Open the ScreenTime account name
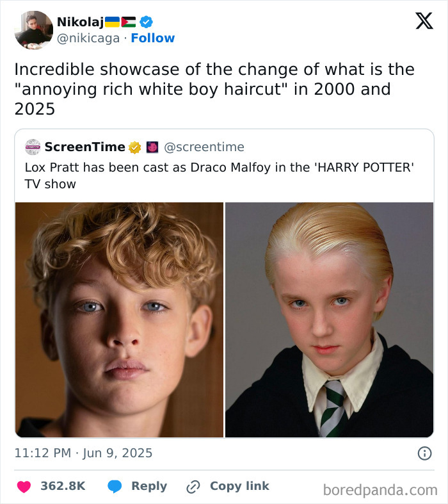Screen dimensions: 448x504 pos(84,147)
